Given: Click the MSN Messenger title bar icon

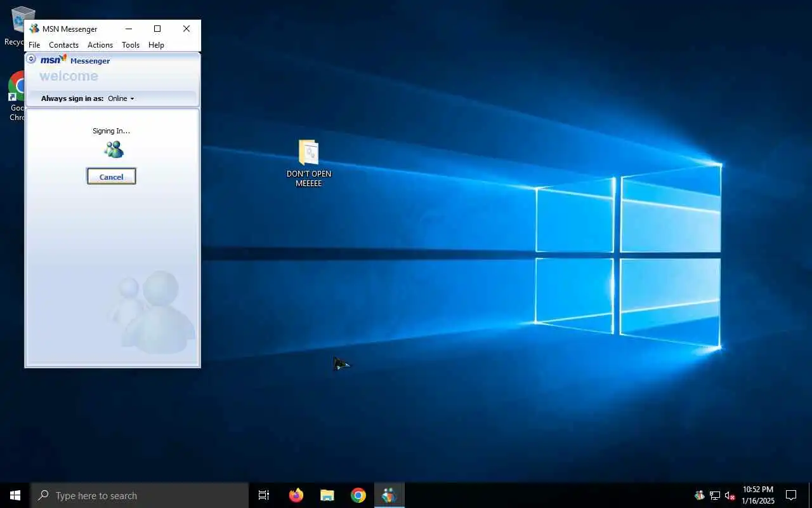Looking at the screenshot, I should (34, 29).
